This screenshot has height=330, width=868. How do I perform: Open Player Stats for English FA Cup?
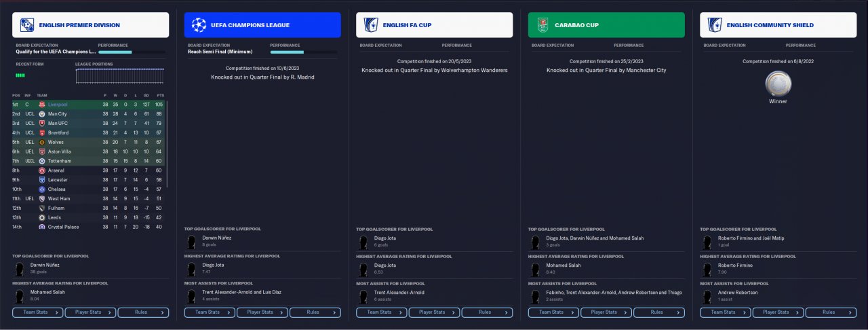click(434, 312)
